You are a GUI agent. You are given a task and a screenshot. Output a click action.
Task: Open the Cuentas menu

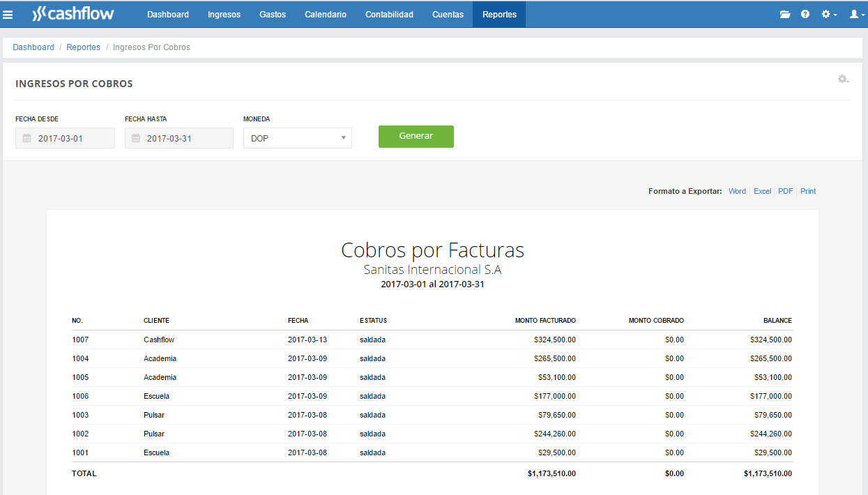[x=448, y=14]
